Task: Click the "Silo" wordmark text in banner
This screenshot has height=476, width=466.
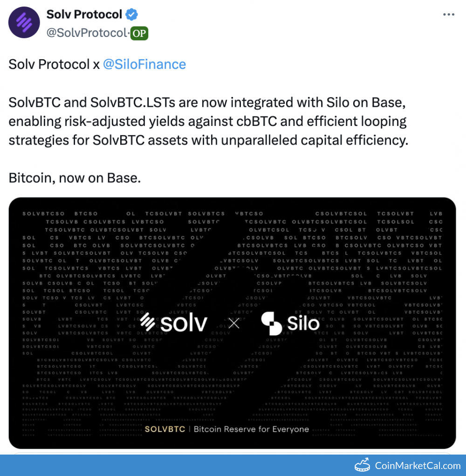Action: coord(303,323)
